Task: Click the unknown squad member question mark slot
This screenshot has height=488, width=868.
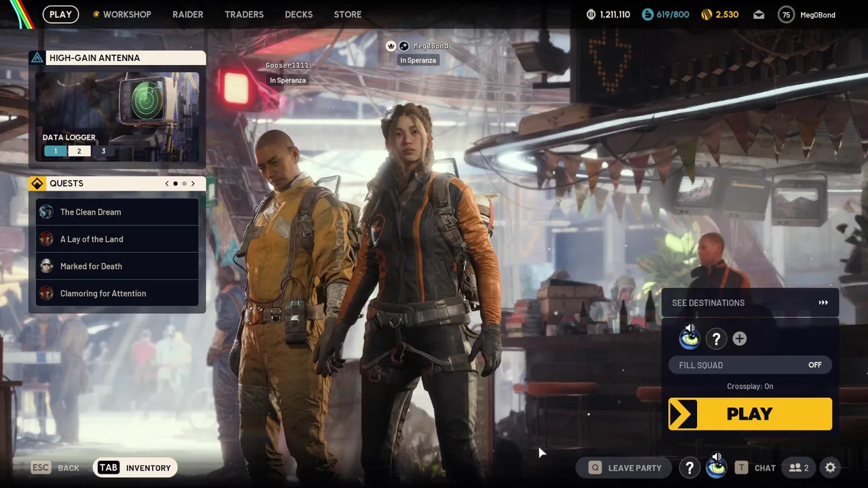Action: click(716, 339)
